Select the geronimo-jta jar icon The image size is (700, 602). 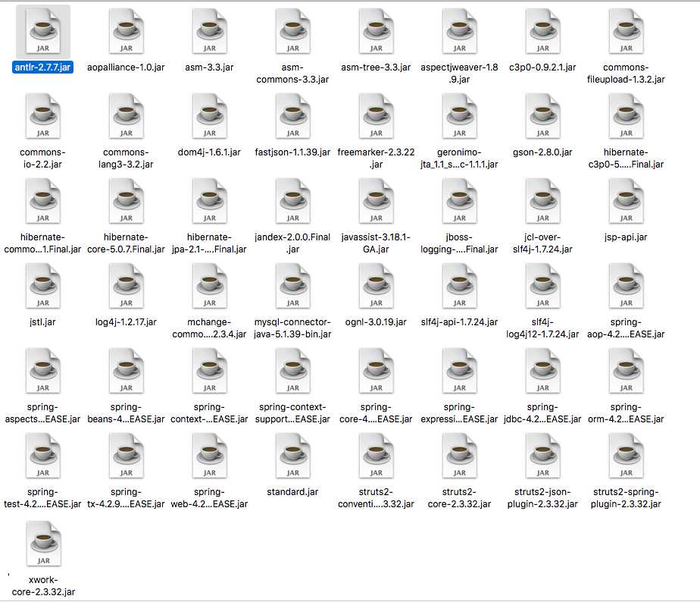459,117
